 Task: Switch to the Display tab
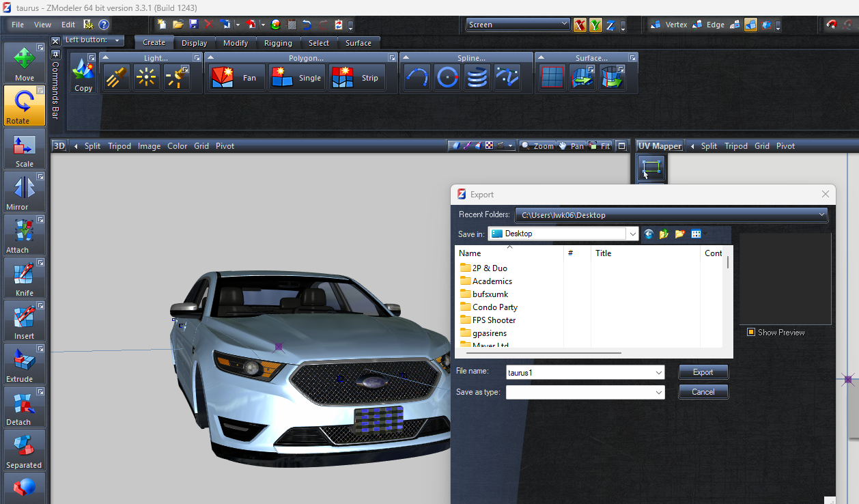coord(194,43)
